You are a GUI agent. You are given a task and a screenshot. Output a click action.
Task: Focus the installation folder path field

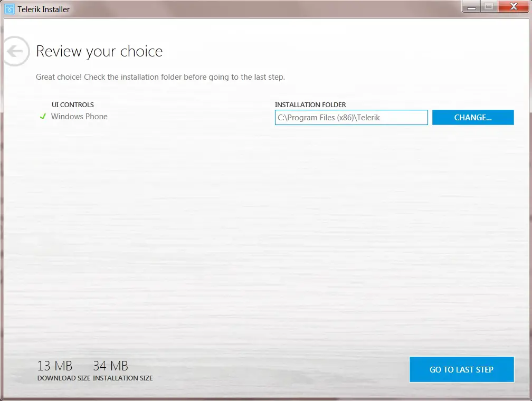click(x=351, y=117)
